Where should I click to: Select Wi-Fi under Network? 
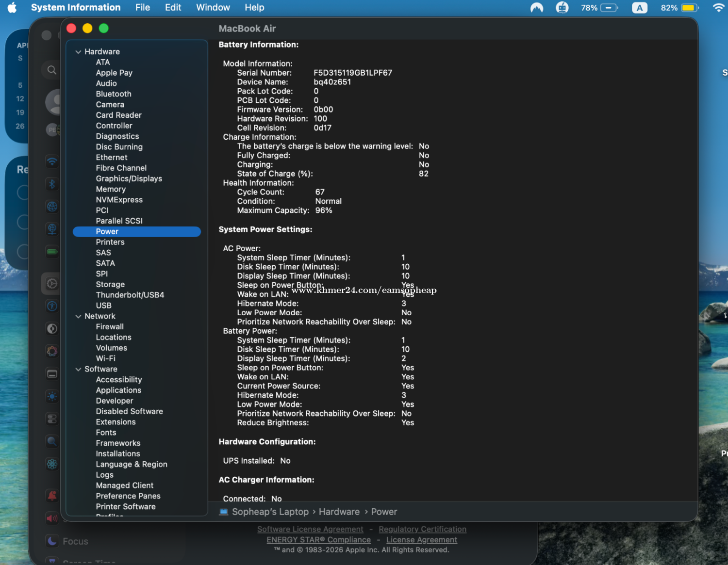click(106, 358)
